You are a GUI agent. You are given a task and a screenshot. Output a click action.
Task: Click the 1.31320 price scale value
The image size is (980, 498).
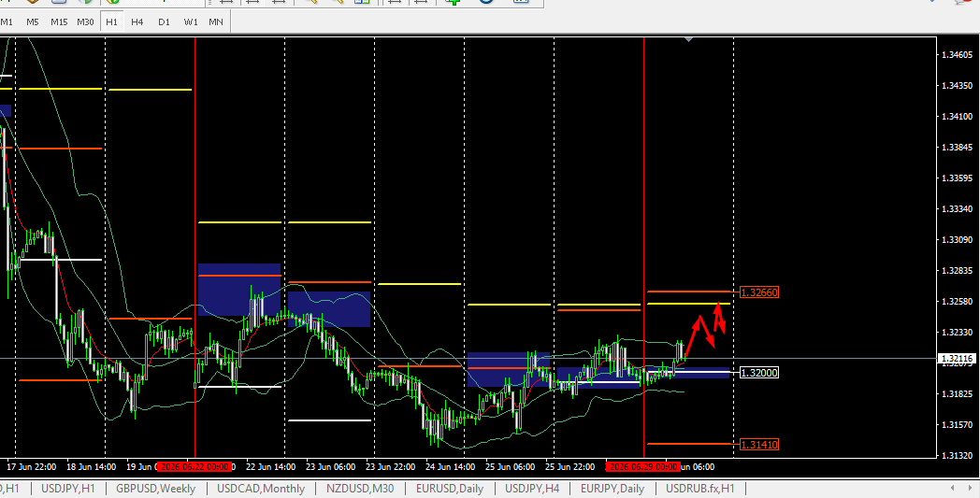click(x=957, y=455)
